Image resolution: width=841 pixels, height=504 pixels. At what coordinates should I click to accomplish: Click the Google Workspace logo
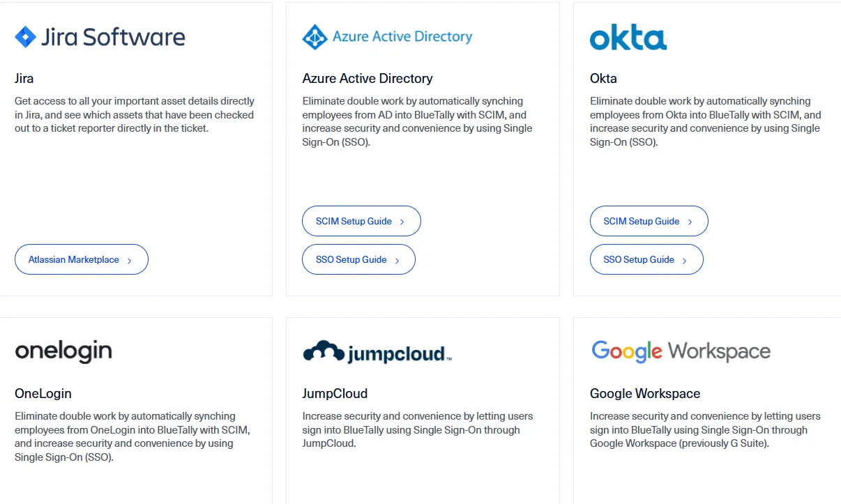tap(681, 351)
